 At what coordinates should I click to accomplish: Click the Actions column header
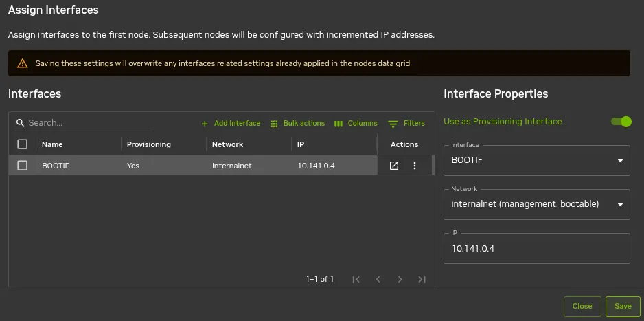[x=404, y=144]
